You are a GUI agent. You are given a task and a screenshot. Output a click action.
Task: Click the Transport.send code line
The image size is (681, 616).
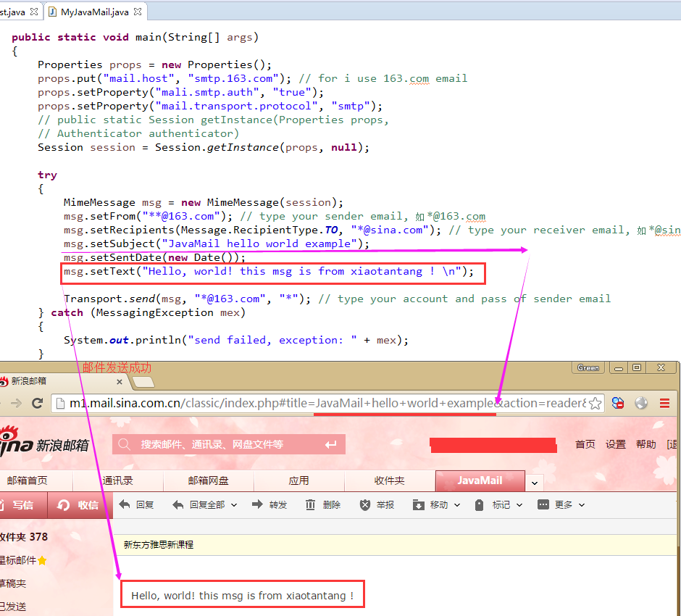pyautogui.click(x=337, y=299)
